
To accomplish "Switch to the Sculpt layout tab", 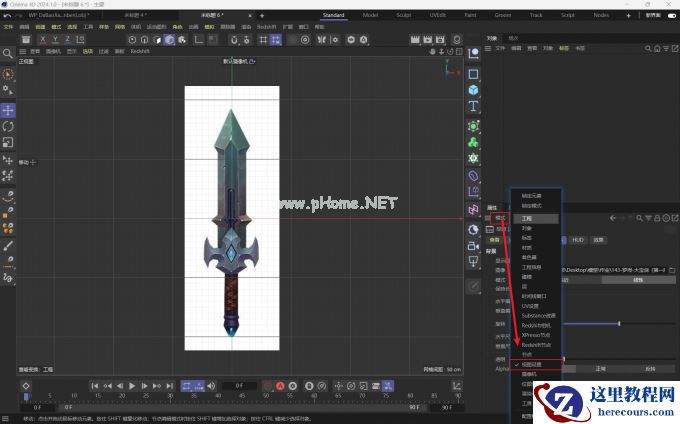I will point(403,15).
